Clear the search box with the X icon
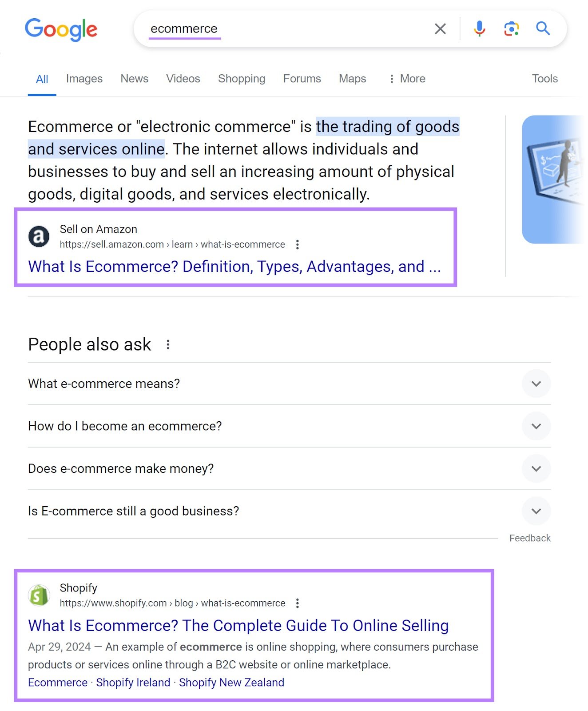 coord(440,29)
